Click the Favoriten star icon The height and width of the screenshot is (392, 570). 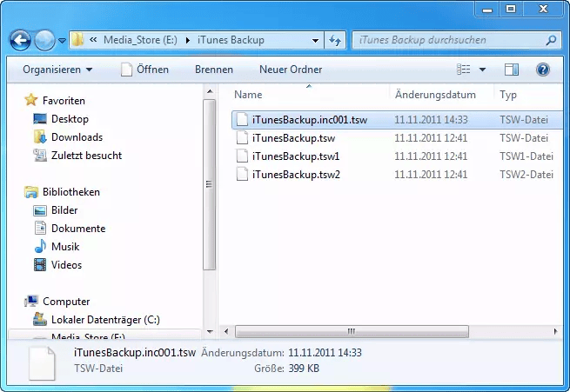[x=31, y=100]
